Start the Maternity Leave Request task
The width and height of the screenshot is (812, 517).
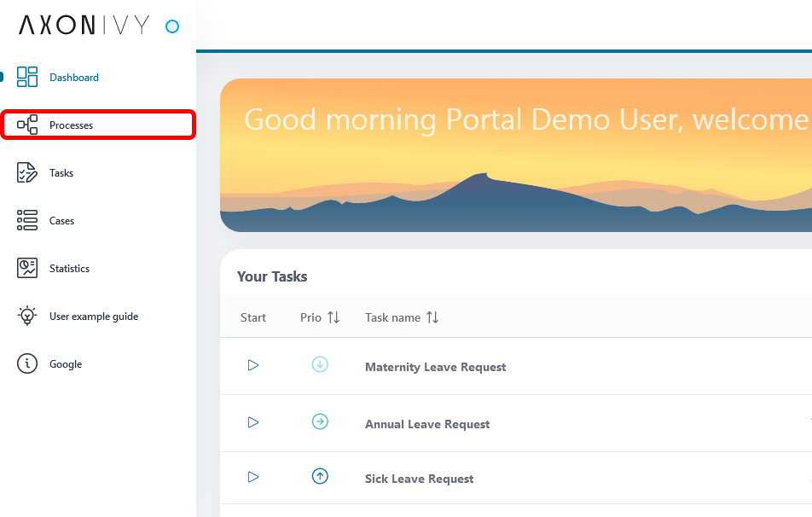pos(253,365)
